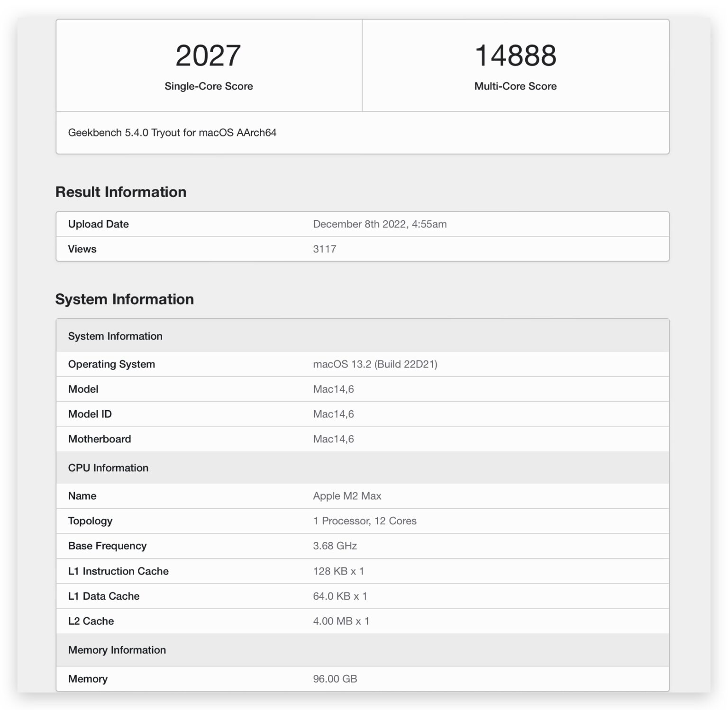Select the Upload Date label
The height and width of the screenshot is (710, 728).
point(99,224)
